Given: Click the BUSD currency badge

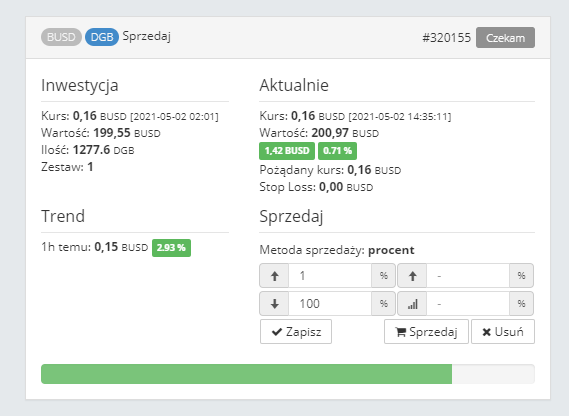Looking at the screenshot, I should [x=61, y=37].
